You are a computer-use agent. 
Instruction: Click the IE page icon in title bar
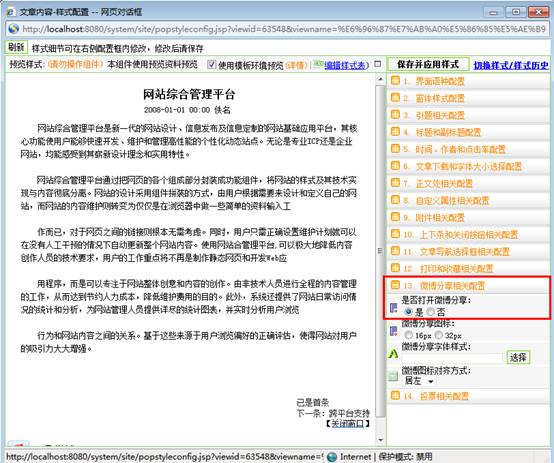11,12
